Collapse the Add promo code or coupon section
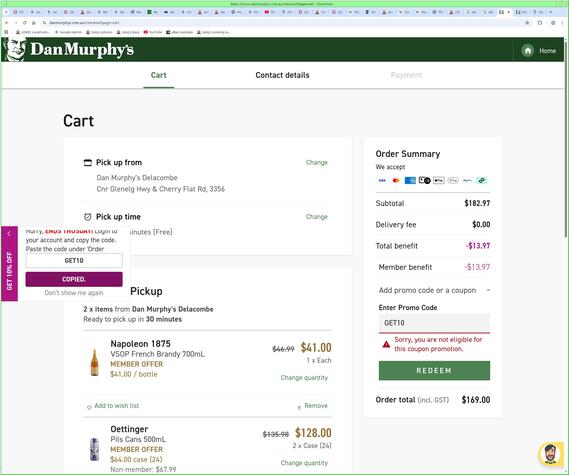The width and height of the screenshot is (569, 475). (488, 290)
